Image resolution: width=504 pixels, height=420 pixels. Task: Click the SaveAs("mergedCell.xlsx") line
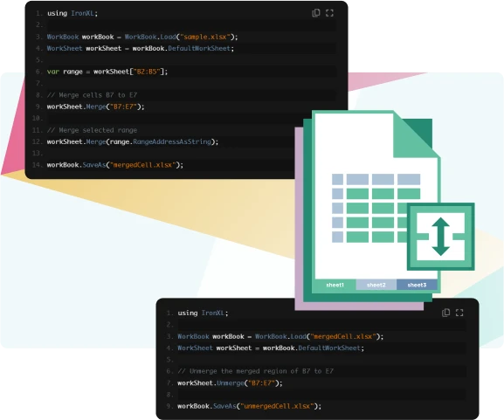pyautogui.click(x=115, y=165)
